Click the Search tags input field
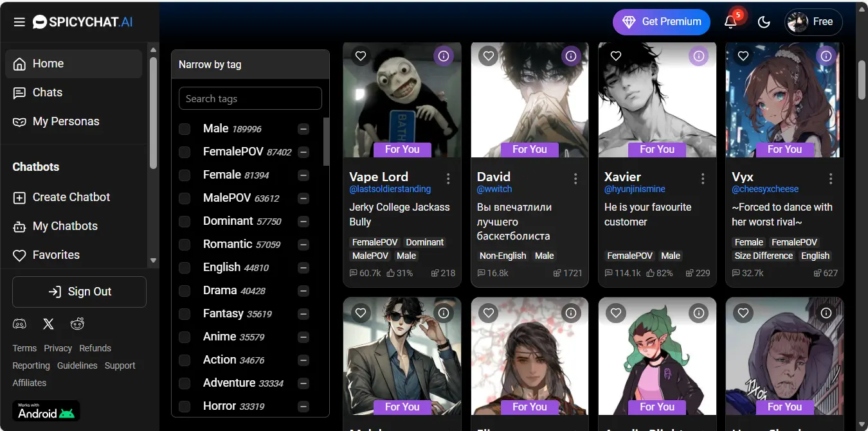The height and width of the screenshot is (431, 868). [250, 98]
